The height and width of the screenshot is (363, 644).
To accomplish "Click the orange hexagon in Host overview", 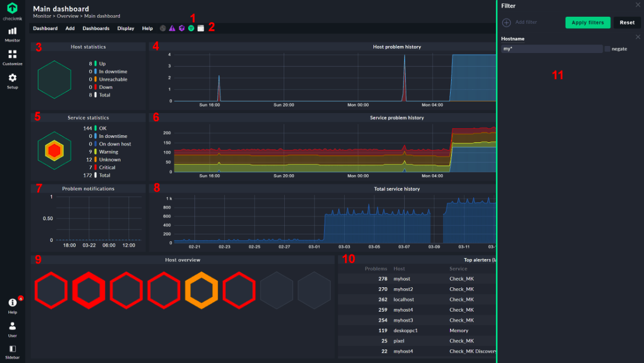I will pos(201,290).
